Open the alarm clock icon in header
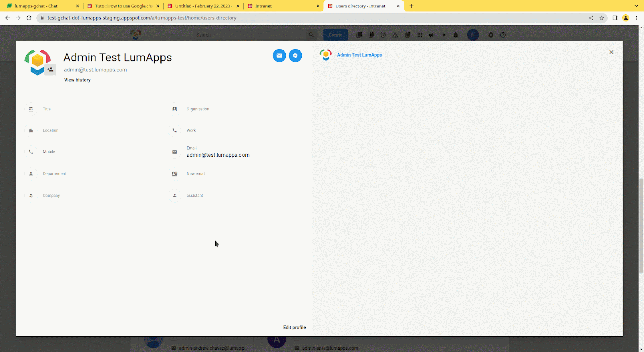This screenshot has height=352, width=644. click(383, 35)
